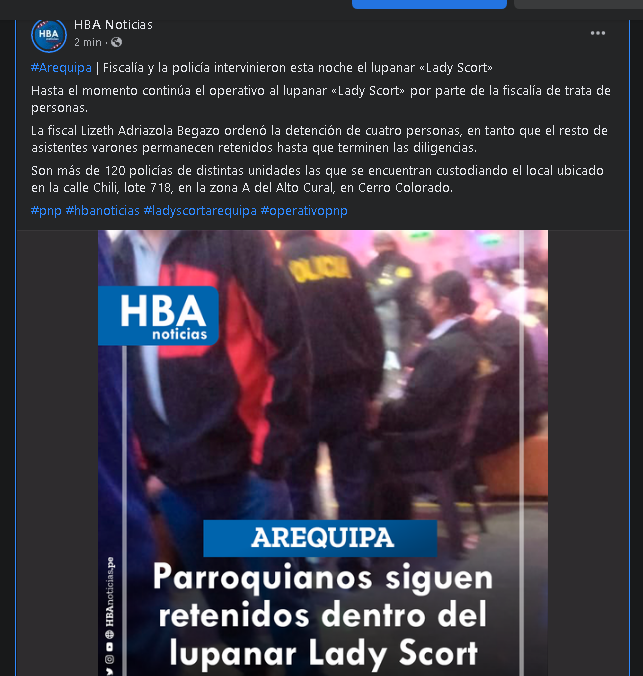Image resolution: width=643 pixels, height=676 pixels.
Task: Click the blue AREQUIPA banner on image
Action: tap(320, 538)
